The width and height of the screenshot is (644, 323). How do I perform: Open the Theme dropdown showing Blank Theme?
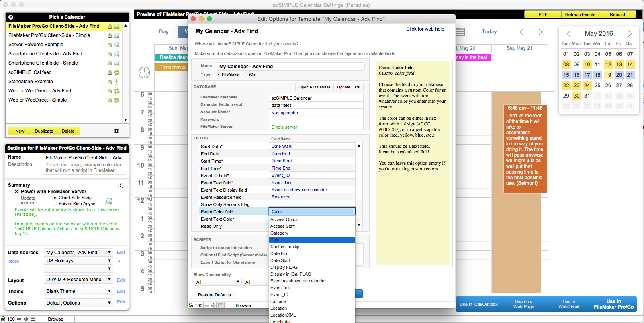(x=78, y=291)
